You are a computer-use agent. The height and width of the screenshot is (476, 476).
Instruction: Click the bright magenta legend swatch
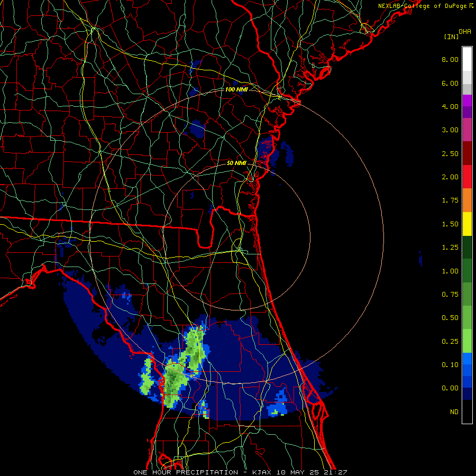tap(467, 100)
